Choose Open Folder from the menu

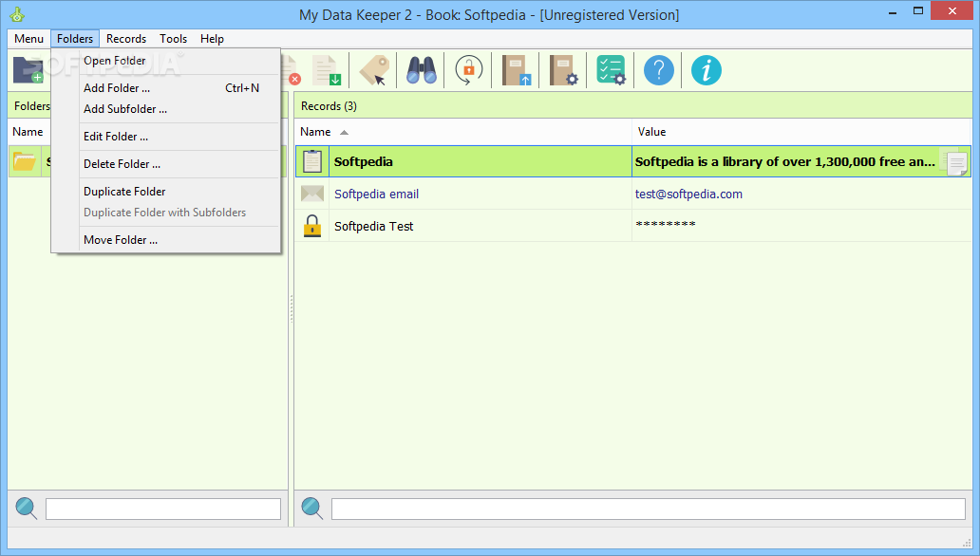pos(165,61)
